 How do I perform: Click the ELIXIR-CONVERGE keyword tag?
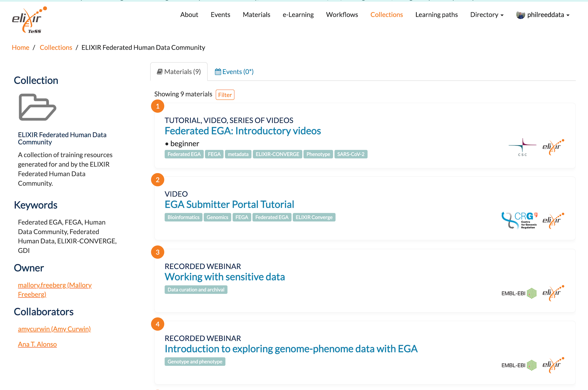pos(277,154)
